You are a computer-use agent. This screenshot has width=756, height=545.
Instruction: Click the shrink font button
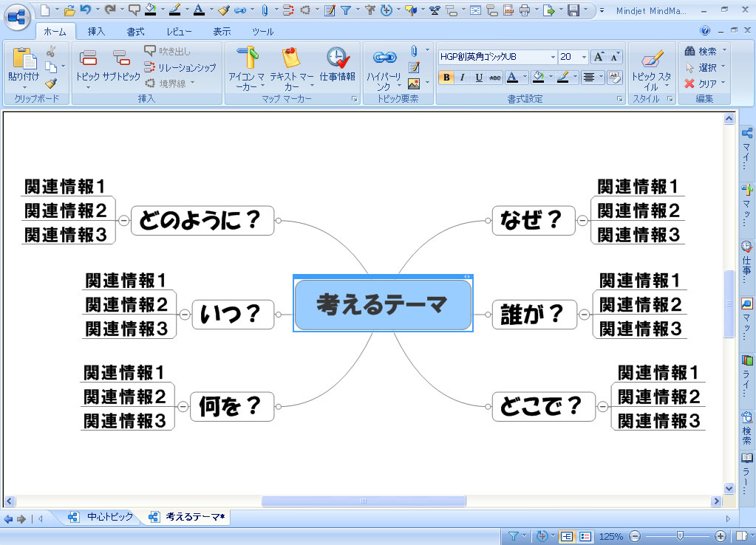click(614, 57)
